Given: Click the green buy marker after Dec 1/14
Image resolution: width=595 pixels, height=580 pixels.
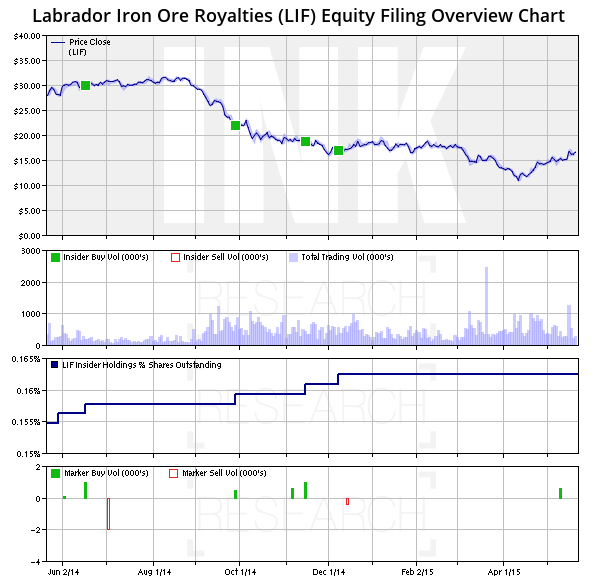Looking at the screenshot, I should (x=338, y=151).
